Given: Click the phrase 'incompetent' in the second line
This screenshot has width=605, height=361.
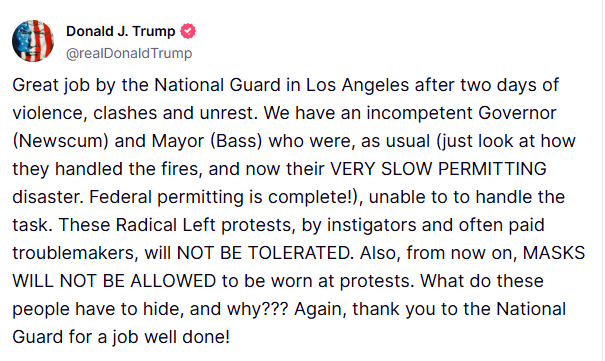Looking at the screenshot, I should (419, 113).
